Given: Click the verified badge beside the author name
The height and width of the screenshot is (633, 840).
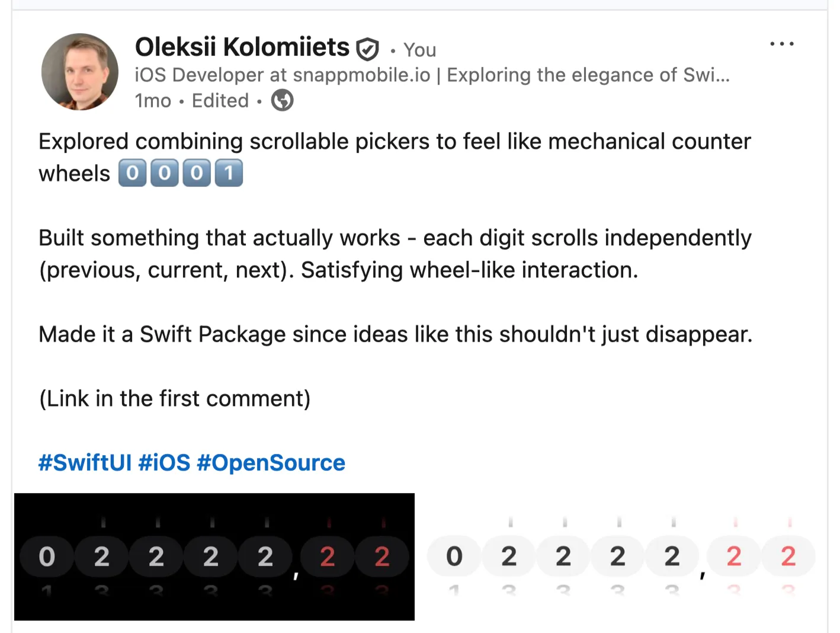Looking at the screenshot, I should tap(367, 49).
